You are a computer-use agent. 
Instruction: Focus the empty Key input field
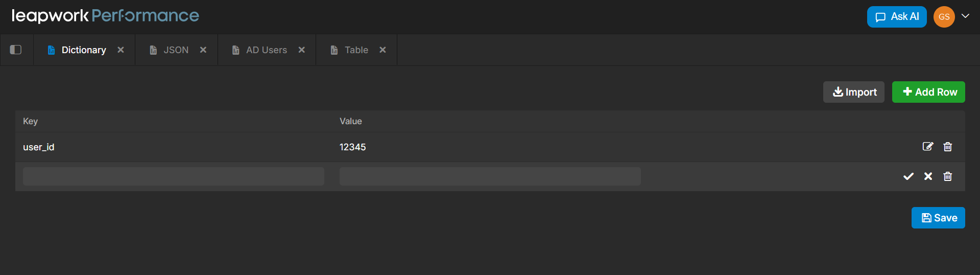point(173,176)
